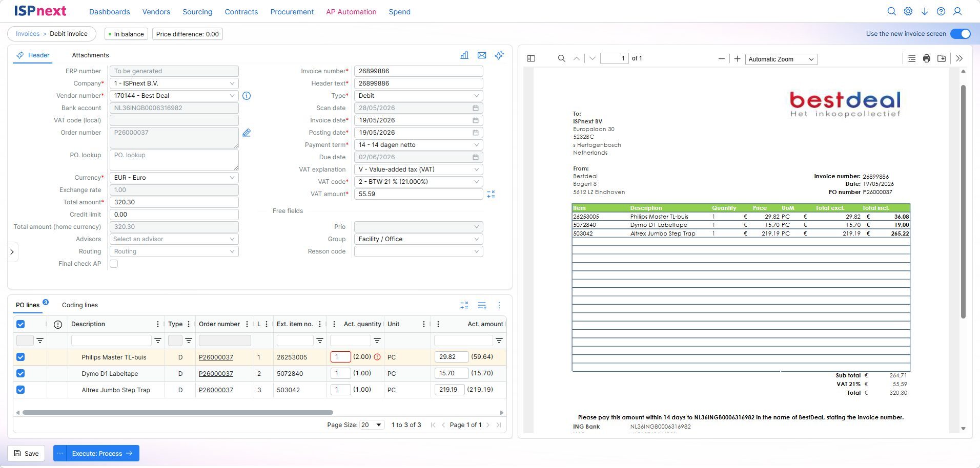Screen dimensions: 980x468
Task: Open P26000037 link in Philips row
Action: (x=216, y=357)
